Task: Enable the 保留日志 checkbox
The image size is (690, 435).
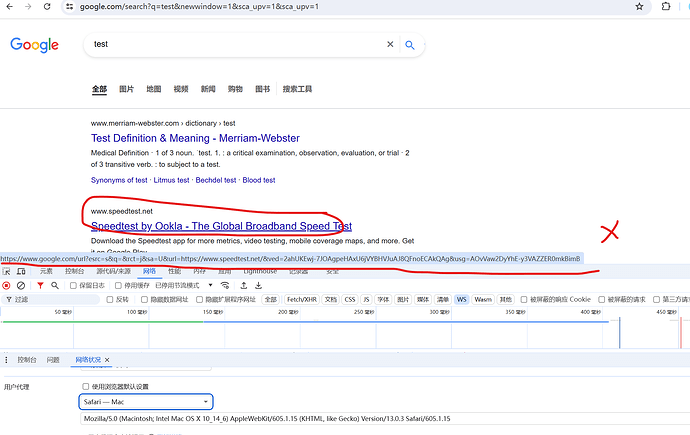Action: [73, 285]
